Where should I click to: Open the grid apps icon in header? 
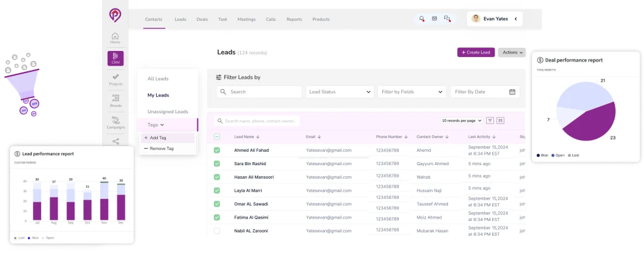(434, 18)
